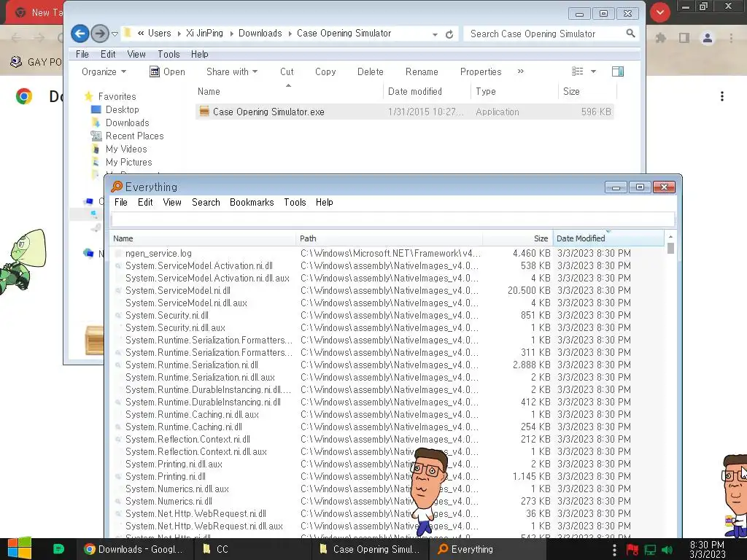The width and height of the screenshot is (747, 560).
Task: Expand the address bar history dropdown
Action: pyautogui.click(x=435, y=34)
